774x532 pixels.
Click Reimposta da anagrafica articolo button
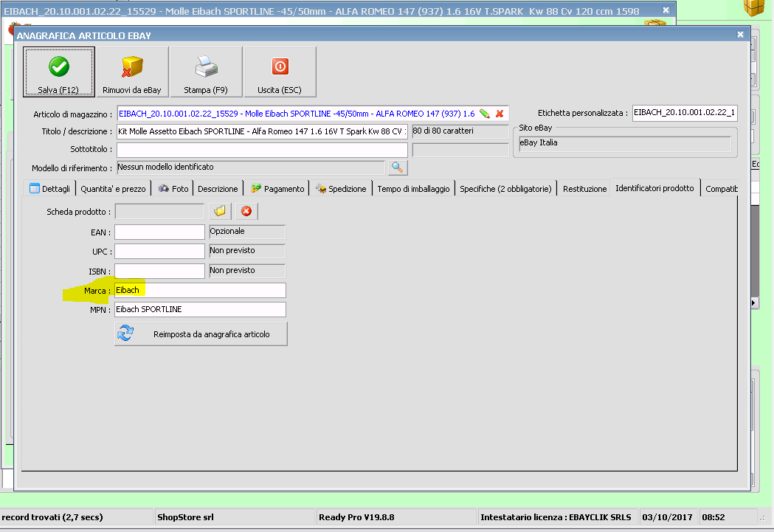[201, 334]
